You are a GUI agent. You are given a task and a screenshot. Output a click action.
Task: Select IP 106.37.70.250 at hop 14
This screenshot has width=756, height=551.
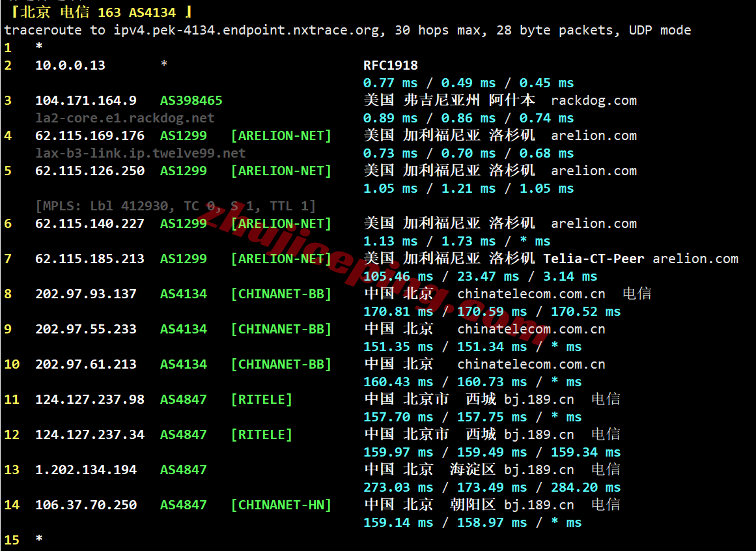[x=86, y=505]
